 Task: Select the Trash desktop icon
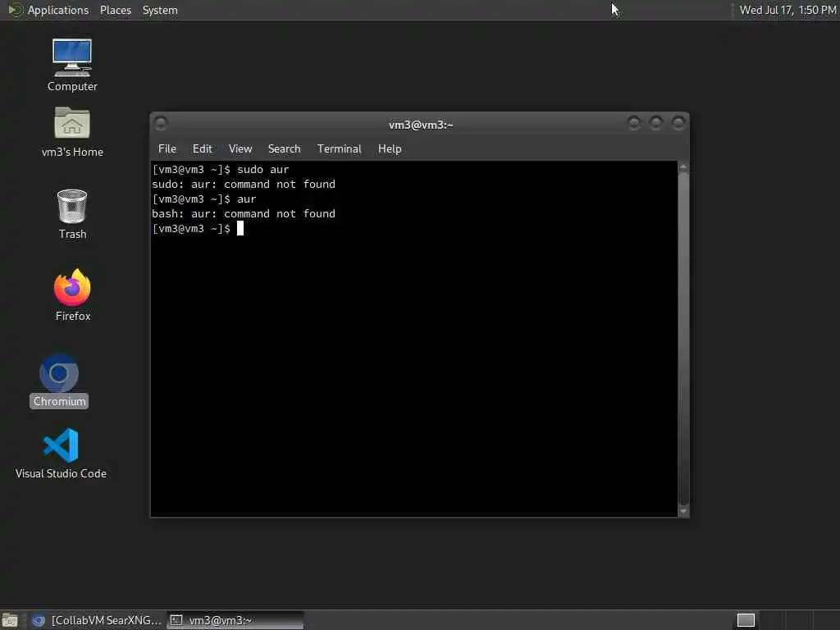point(72,214)
